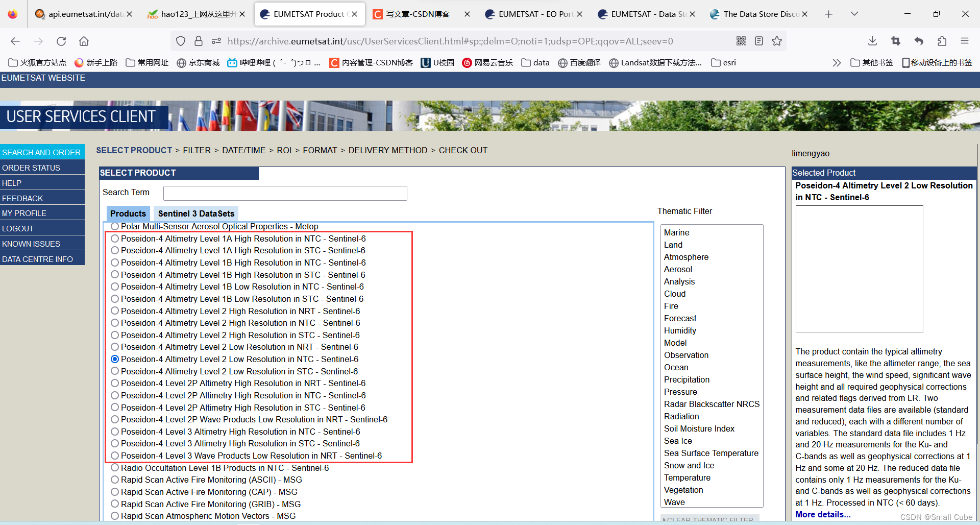Open the site permissions icon in the address bar

[x=216, y=41]
